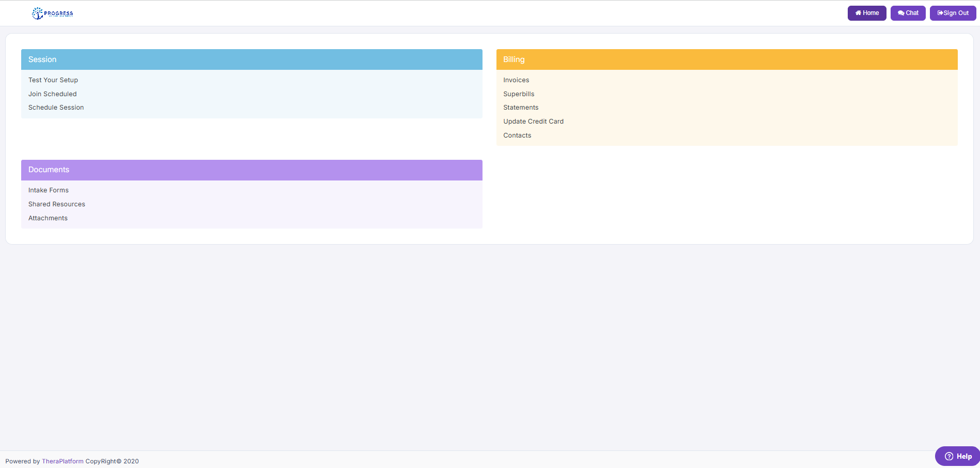The image size is (980, 468).
Task: Sign out of the client portal
Action: coord(953,13)
